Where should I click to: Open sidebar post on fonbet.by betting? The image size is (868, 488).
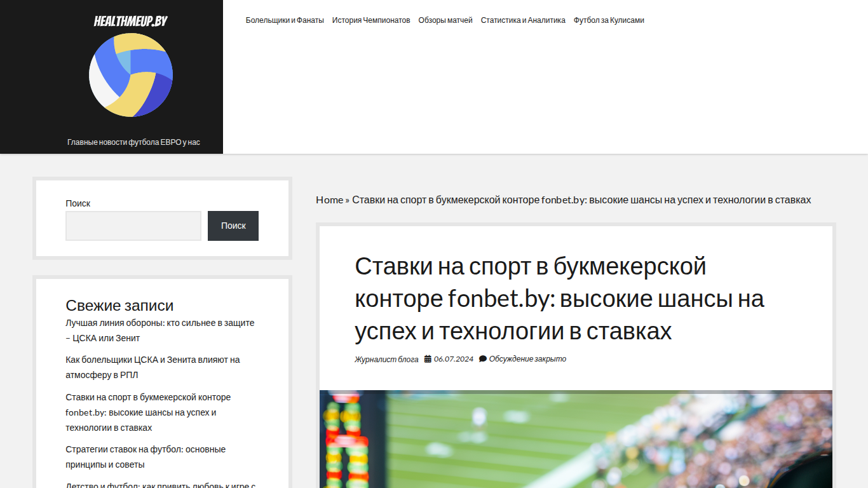click(x=148, y=412)
